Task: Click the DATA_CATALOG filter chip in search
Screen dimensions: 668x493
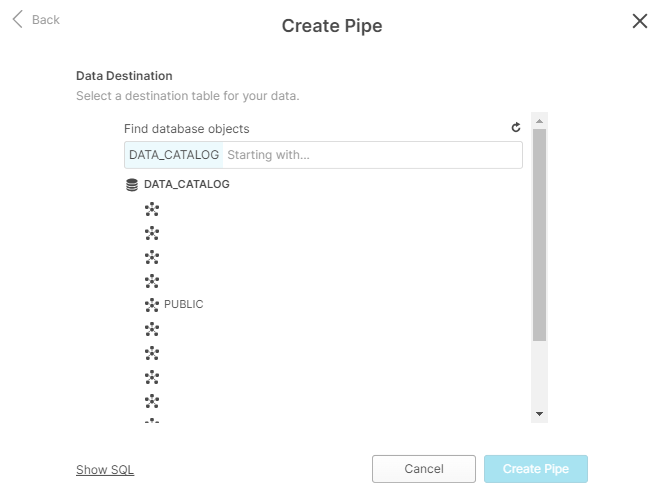Action: tap(174, 155)
